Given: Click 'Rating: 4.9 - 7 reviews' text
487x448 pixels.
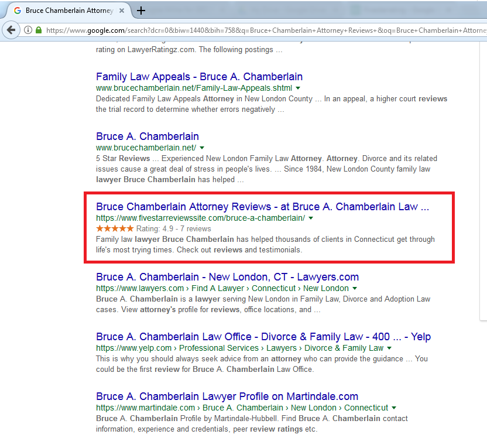Looking at the screenshot, I should click(x=174, y=228).
